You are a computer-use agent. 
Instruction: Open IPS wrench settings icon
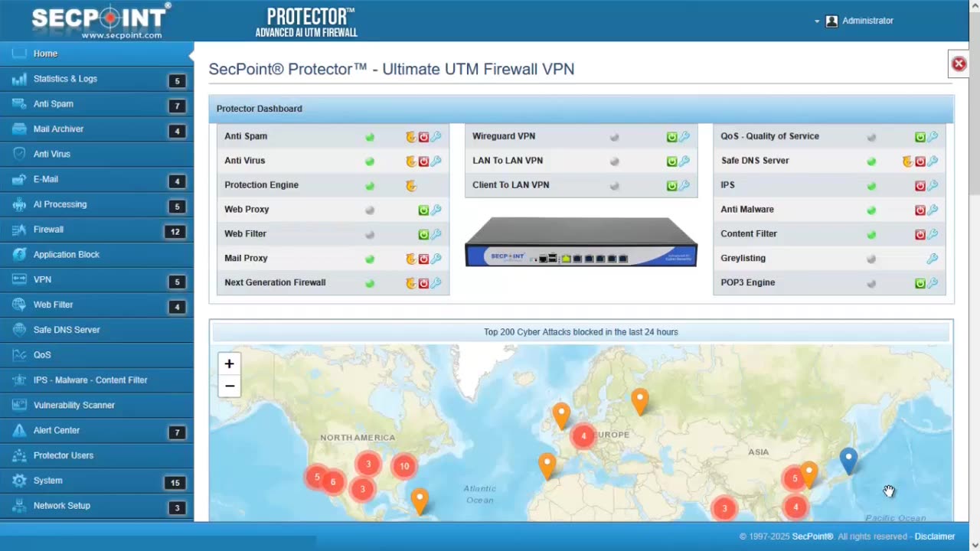click(933, 186)
